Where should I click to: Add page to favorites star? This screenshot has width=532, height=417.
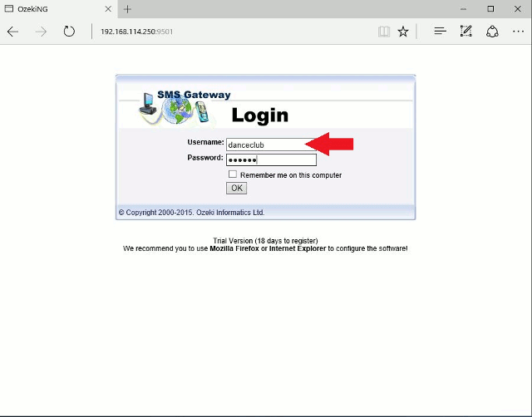point(403,32)
